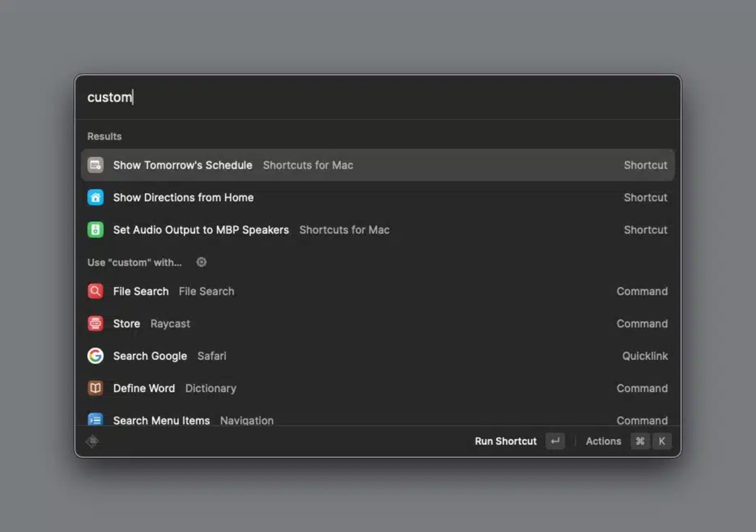The width and height of the screenshot is (756, 532).
Task: Click the green speaker icon for Set Audio Output
Action: (x=96, y=230)
